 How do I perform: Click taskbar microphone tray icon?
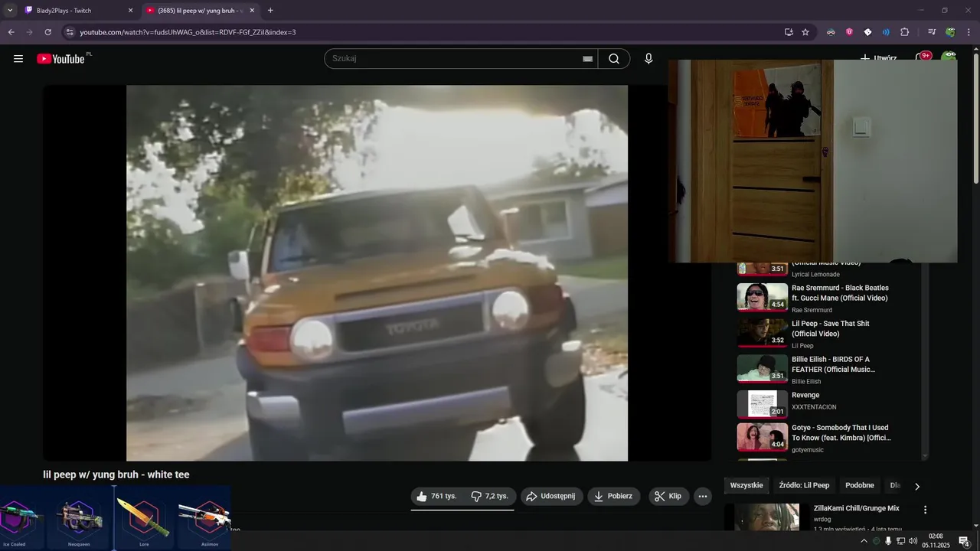click(888, 541)
